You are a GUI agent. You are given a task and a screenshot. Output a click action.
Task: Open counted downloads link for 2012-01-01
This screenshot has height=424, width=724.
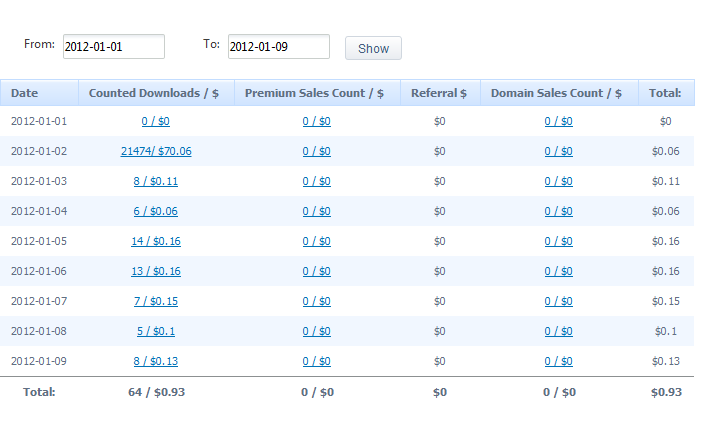[156, 121]
